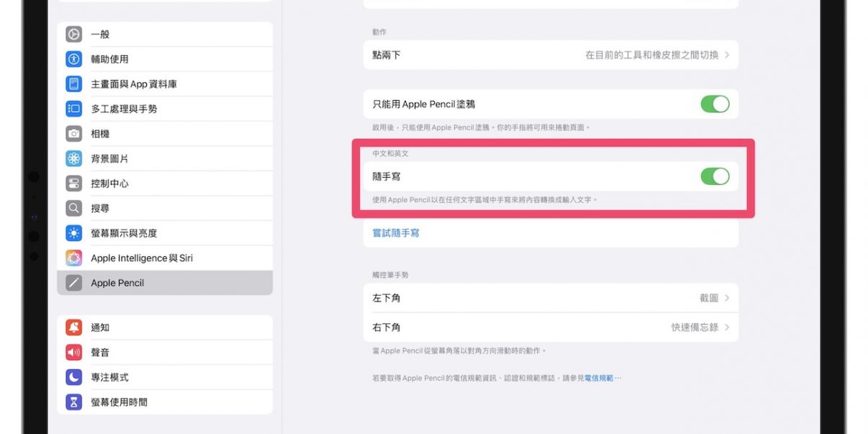Open 左下角 gesture options chevron
This screenshot has height=434, width=868.
point(727,298)
